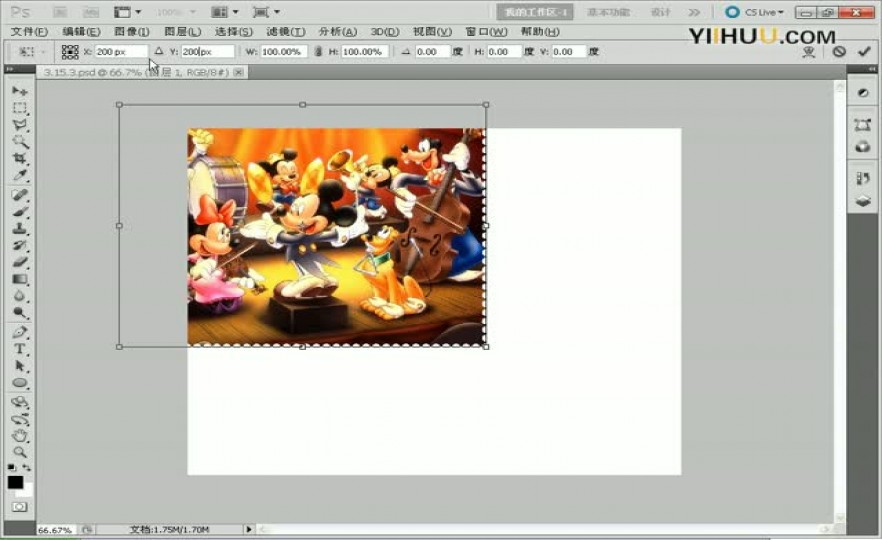Select the Path Selection tool

(x=20, y=366)
